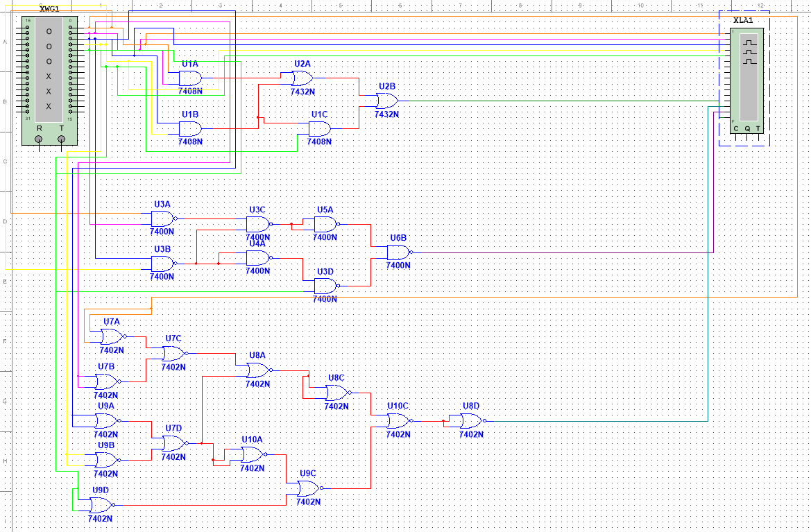Select NAND gate U3B
Image resolution: width=811 pixels, height=532 pixels.
click(164, 264)
